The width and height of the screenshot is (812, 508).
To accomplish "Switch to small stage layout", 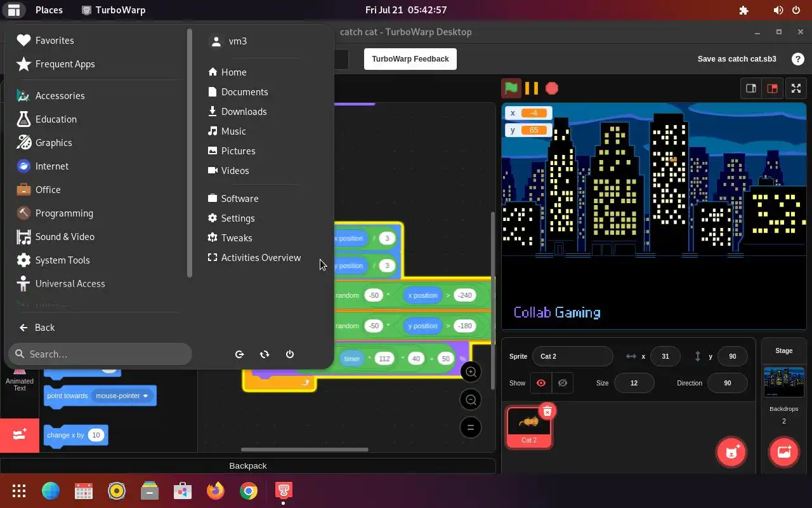I will coord(751,88).
